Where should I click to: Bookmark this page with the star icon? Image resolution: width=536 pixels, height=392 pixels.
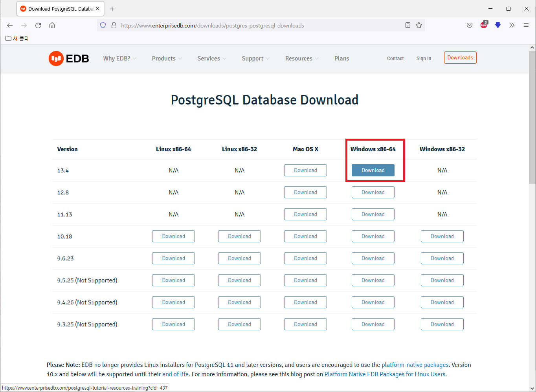[x=419, y=26]
